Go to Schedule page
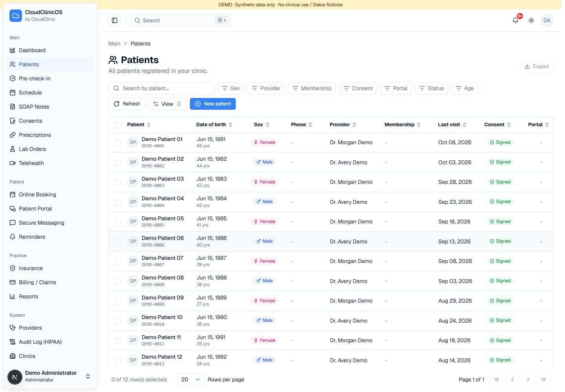Screen dimensions: 565x392 tap(50, 93)
